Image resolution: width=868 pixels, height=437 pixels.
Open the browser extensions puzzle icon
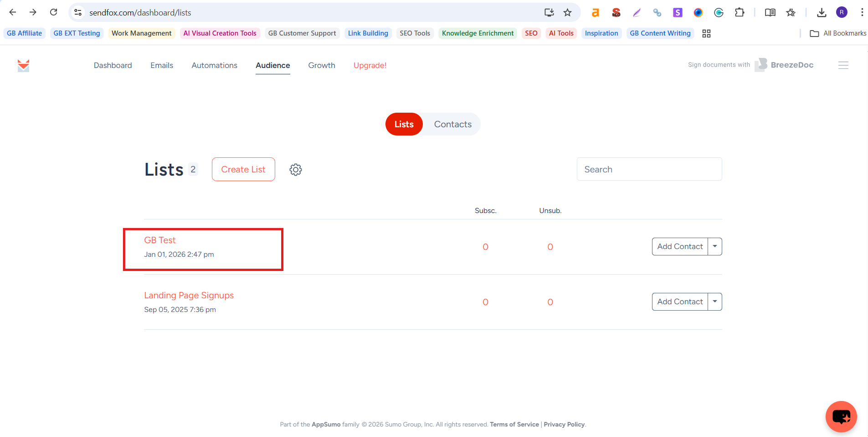tap(740, 13)
